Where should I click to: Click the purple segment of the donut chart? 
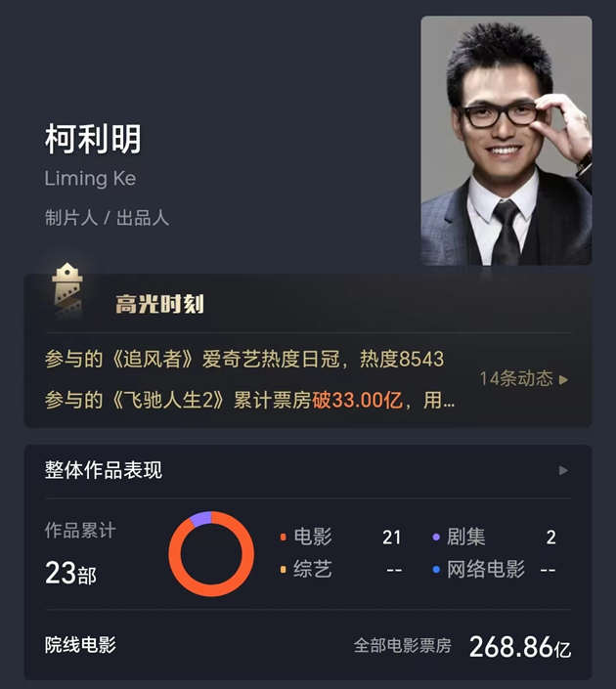[201, 518]
